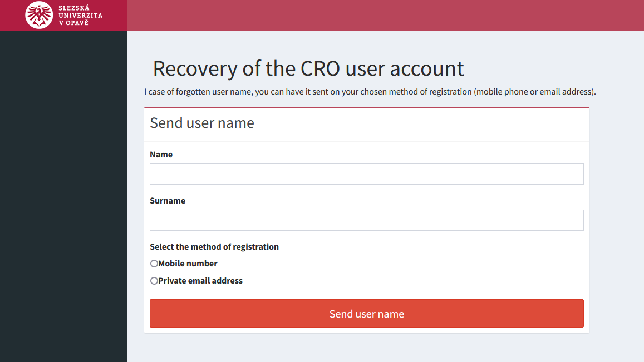Screen dimensions: 644x362
Task: Click the 'Select the method of registration' label
Action: (214, 247)
